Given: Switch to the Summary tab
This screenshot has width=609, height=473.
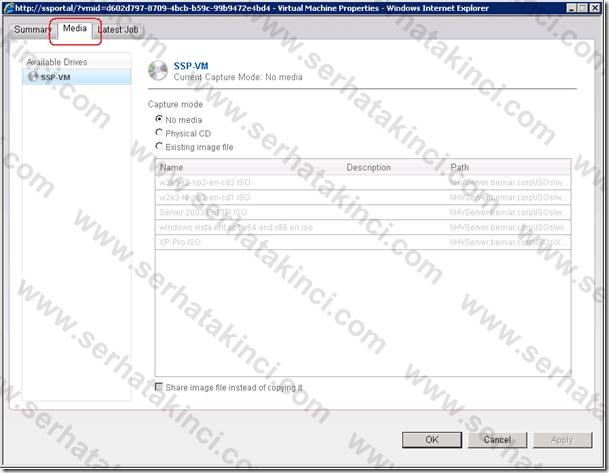Looking at the screenshot, I should [x=32, y=30].
